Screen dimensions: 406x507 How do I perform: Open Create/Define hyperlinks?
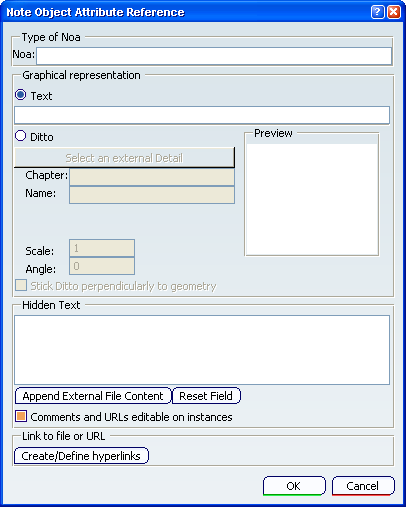tap(81, 456)
